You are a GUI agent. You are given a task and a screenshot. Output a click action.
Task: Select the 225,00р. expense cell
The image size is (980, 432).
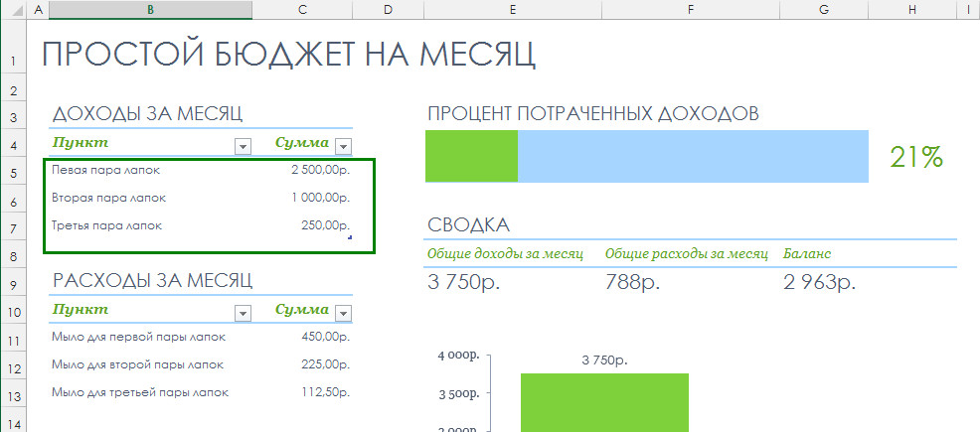302,364
